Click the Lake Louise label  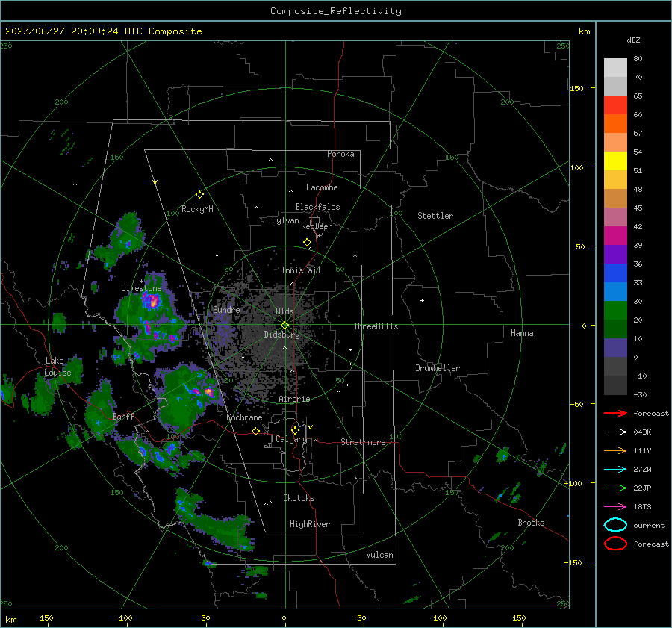click(x=57, y=367)
